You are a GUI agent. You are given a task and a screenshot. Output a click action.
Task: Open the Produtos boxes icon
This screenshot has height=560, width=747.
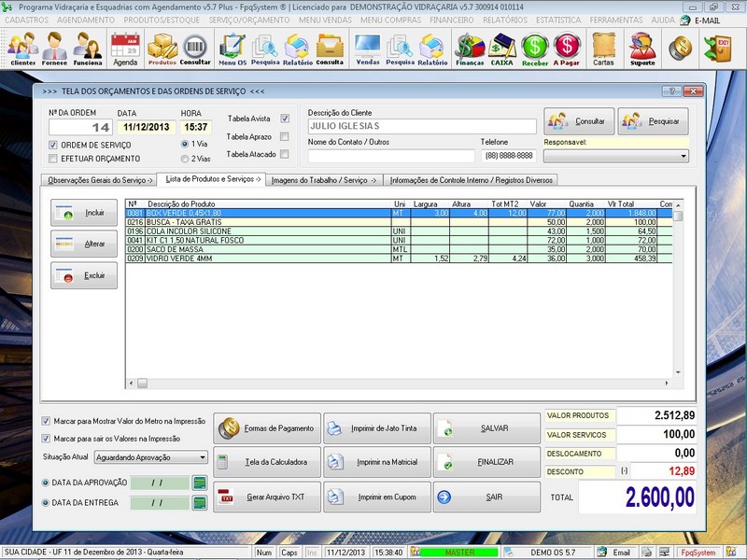click(162, 49)
